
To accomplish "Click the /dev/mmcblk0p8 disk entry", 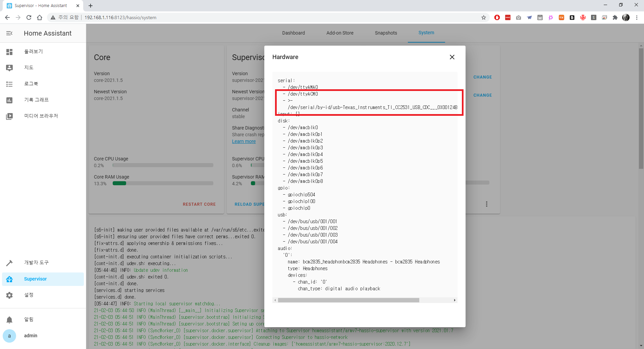I will click(x=305, y=181).
